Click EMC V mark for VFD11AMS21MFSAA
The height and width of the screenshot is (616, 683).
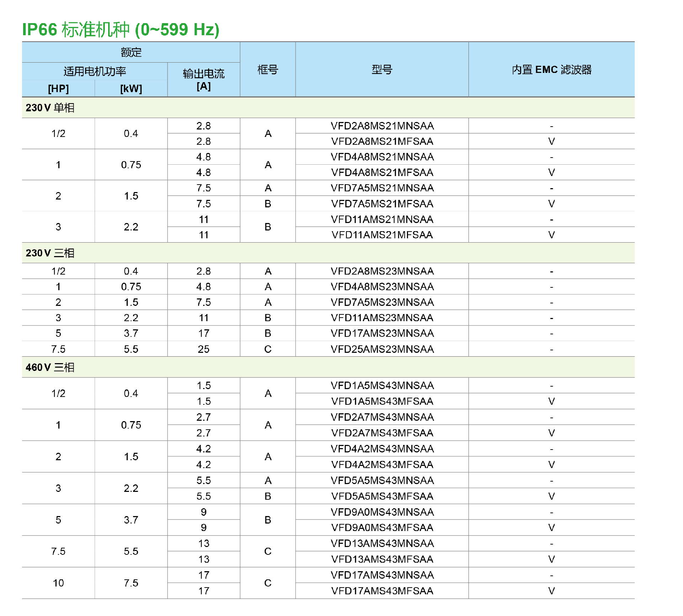tap(551, 235)
